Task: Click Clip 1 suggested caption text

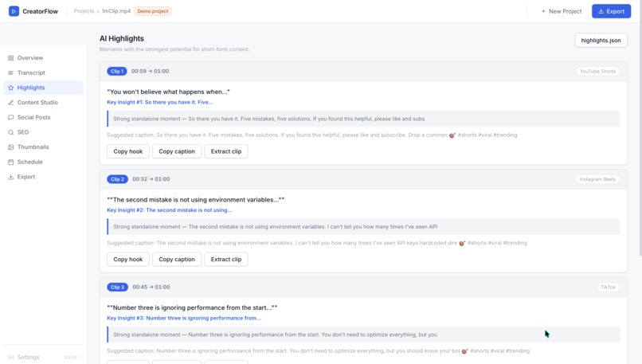Action: coord(312,135)
